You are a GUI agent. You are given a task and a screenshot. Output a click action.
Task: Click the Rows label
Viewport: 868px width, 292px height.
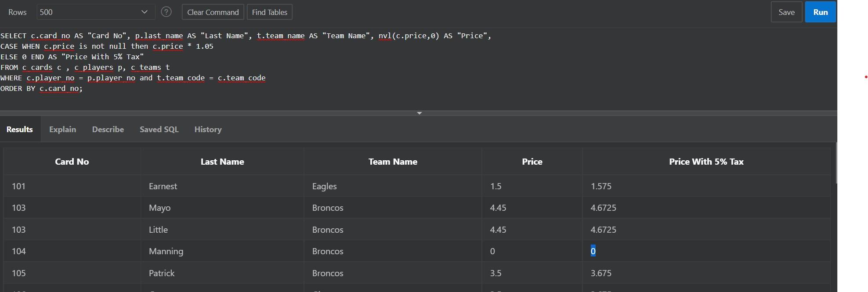tap(18, 12)
